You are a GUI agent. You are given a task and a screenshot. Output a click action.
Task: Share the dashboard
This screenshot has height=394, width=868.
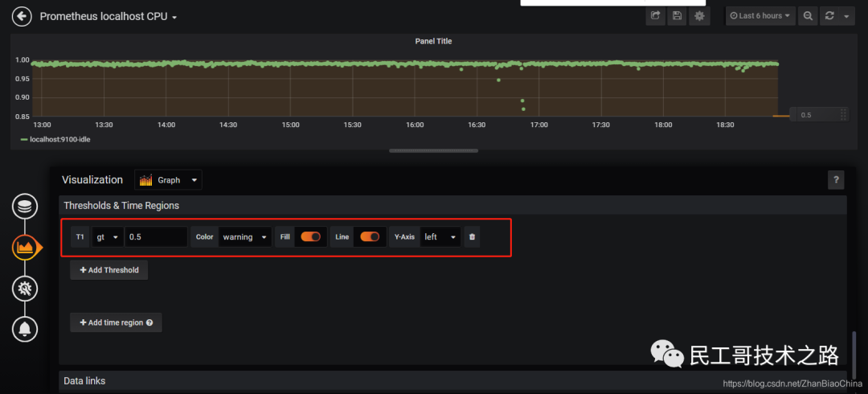coord(656,15)
